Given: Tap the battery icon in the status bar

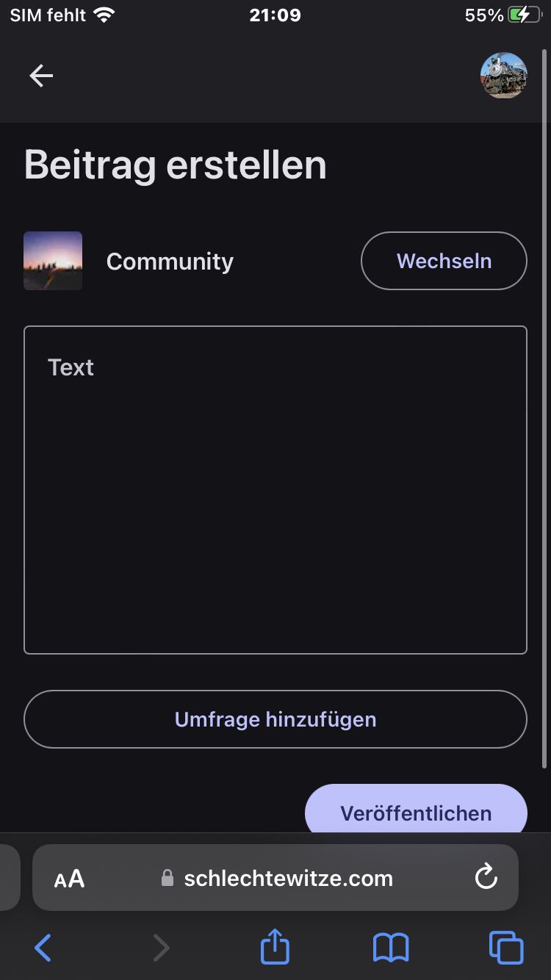Looking at the screenshot, I should (524, 15).
